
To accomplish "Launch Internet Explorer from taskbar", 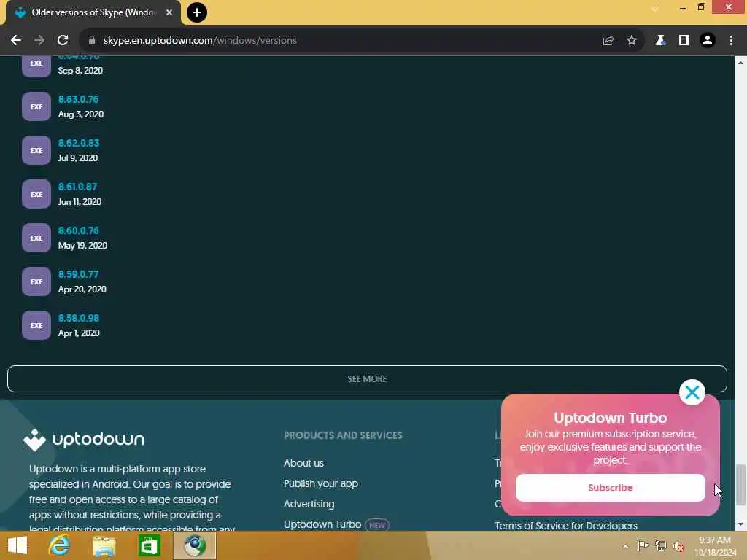I will point(59,545).
